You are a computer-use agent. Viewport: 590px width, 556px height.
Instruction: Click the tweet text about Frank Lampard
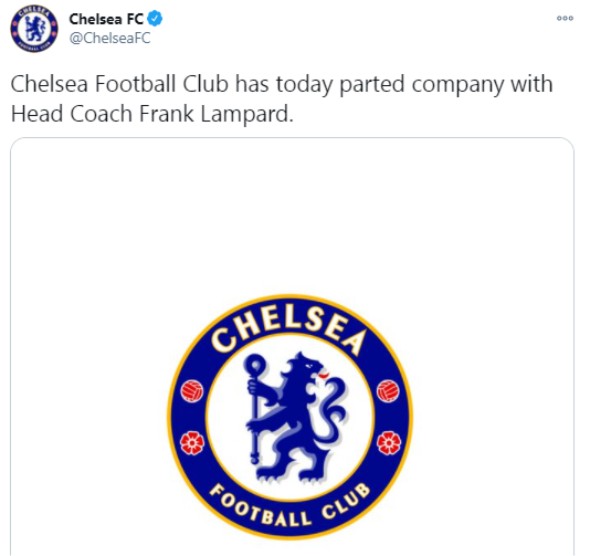click(x=281, y=99)
